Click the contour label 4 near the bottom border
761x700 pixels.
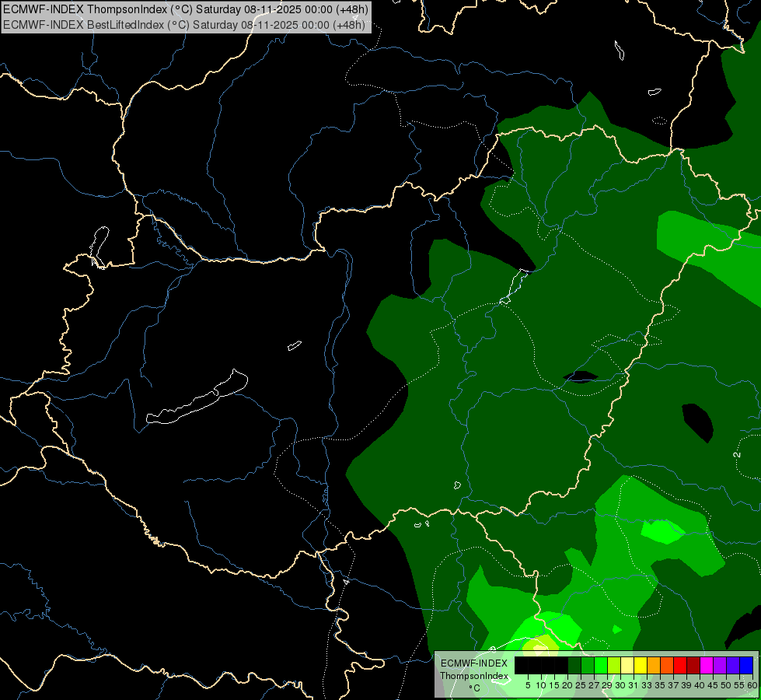(346, 582)
